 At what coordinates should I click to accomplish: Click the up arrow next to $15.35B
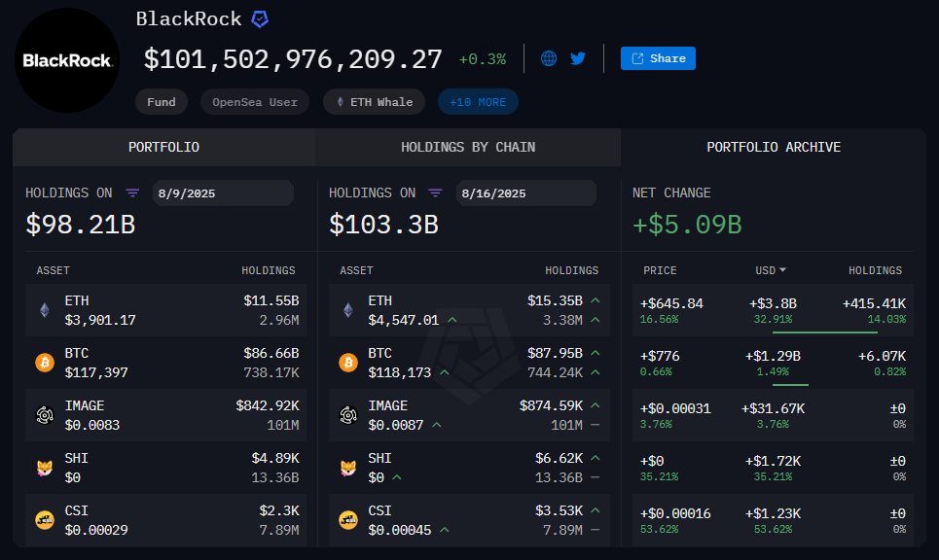pyautogui.click(x=596, y=300)
